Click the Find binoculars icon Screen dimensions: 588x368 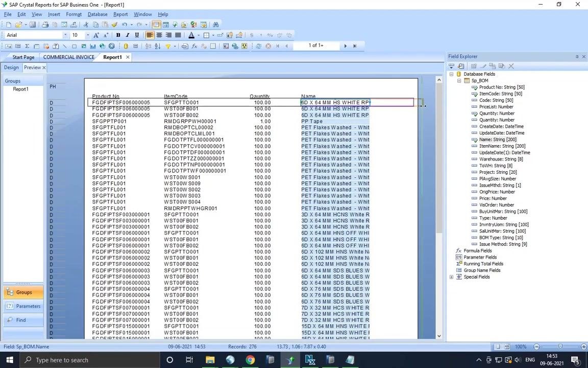[x=215, y=25]
